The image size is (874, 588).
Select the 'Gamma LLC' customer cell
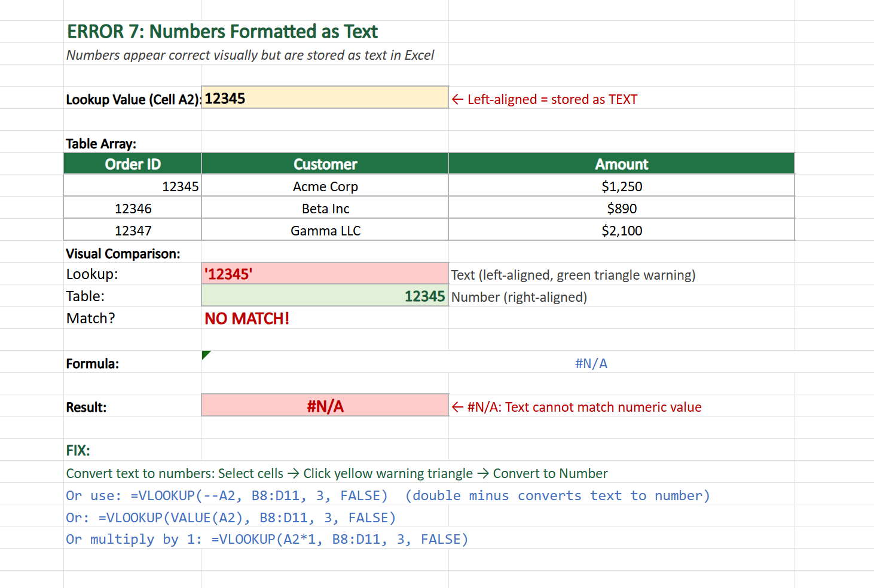coord(325,230)
